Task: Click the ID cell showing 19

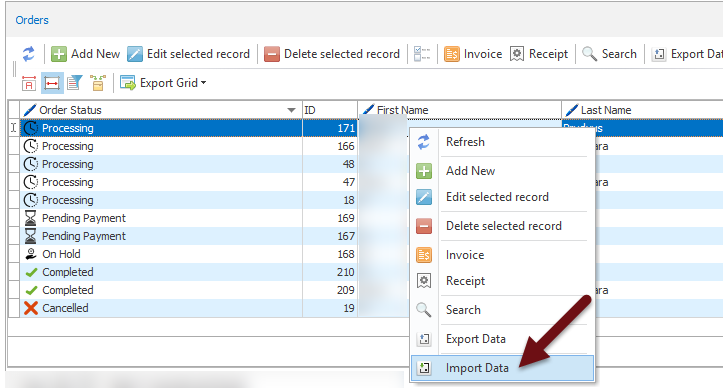Action: [x=330, y=308]
